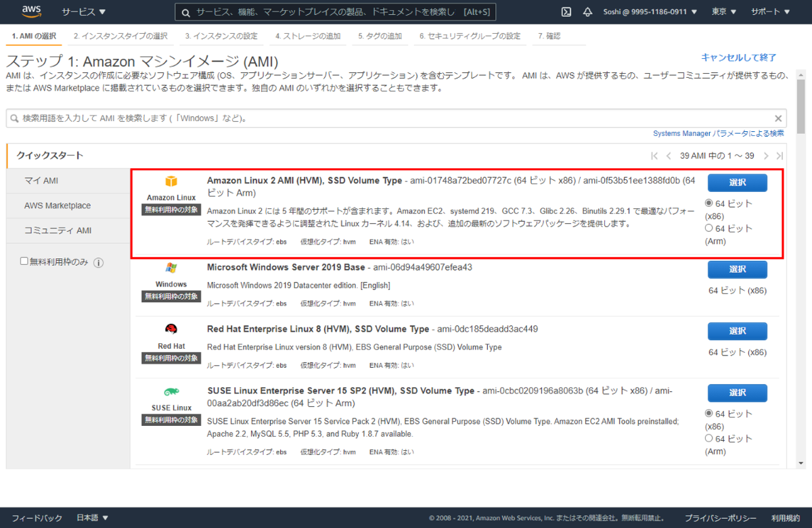The image size is (812, 528).
Task: Click the Red Hat logo icon
Action: pyautogui.click(x=171, y=330)
